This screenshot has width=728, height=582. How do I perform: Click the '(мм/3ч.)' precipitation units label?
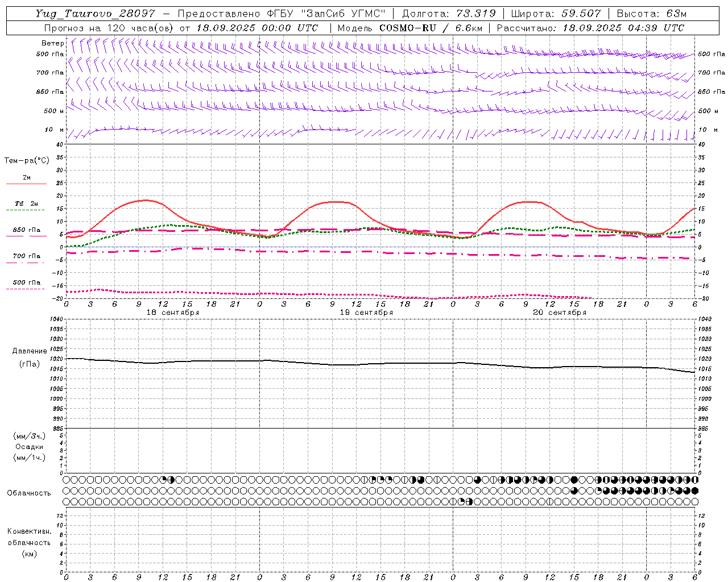(x=30, y=436)
